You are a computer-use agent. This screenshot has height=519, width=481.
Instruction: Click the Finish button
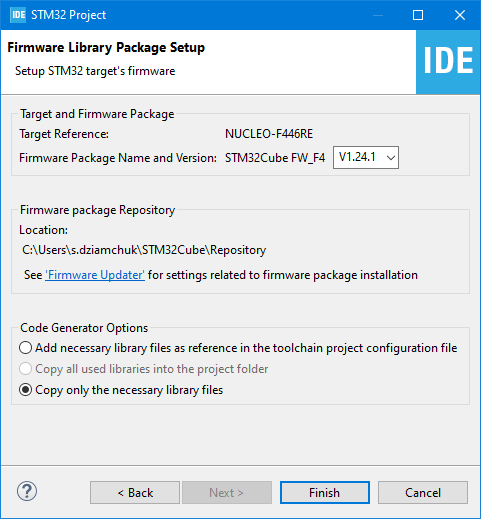325,492
